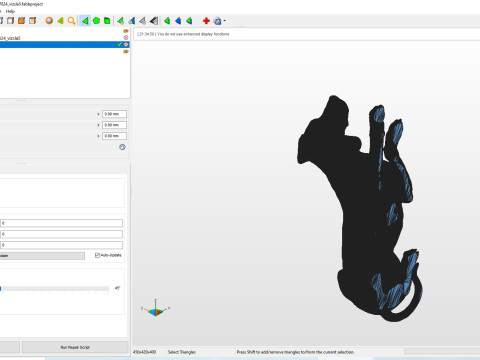Expand the arrow beside the first mm field

[98, 114]
